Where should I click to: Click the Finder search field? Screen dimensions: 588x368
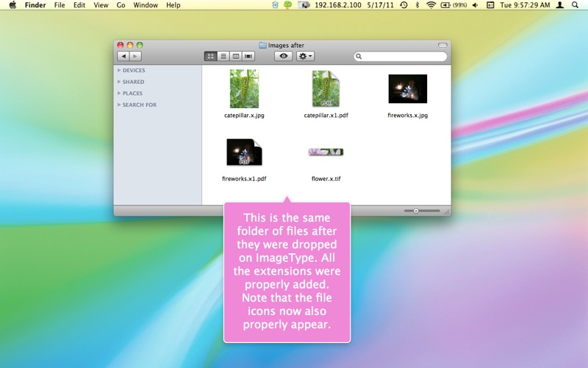pos(401,57)
